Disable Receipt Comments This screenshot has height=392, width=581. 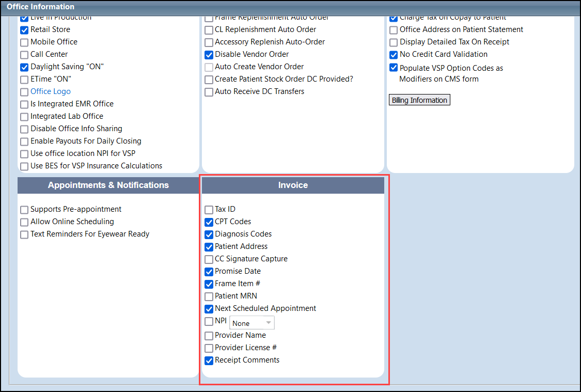pyautogui.click(x=209, y=360)
